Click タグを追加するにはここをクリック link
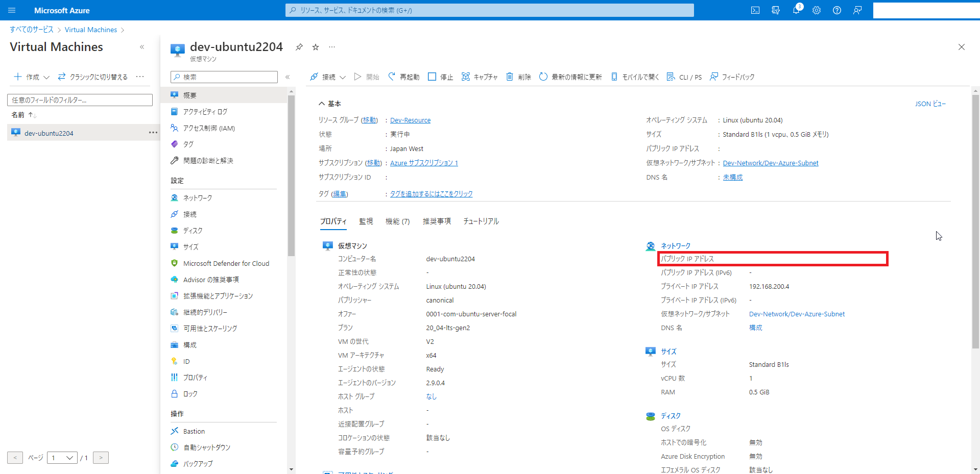Viewport: 980px width, 474px height. [x=431, y=194]
